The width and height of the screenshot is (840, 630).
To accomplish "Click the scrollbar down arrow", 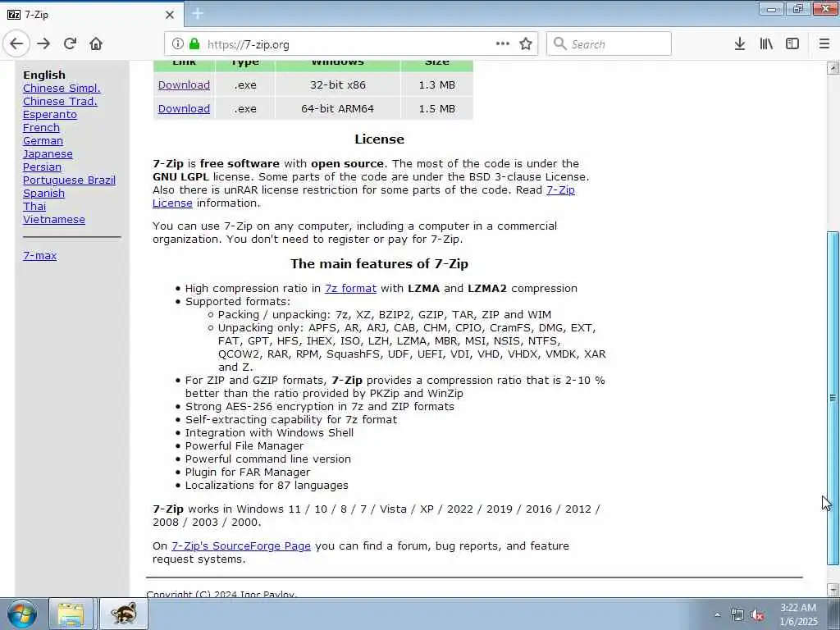I will [x=833, y=589].
